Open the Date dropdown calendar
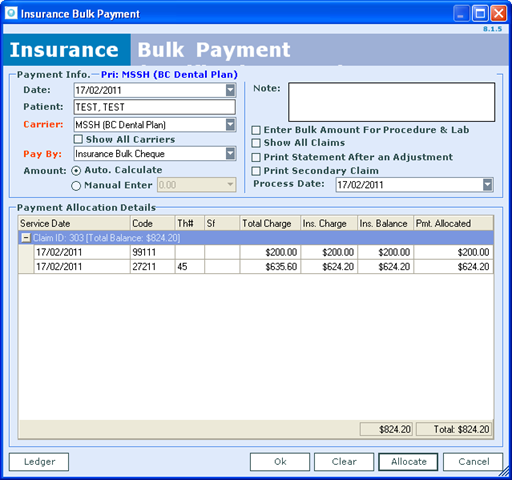 [x=230, y=90]
